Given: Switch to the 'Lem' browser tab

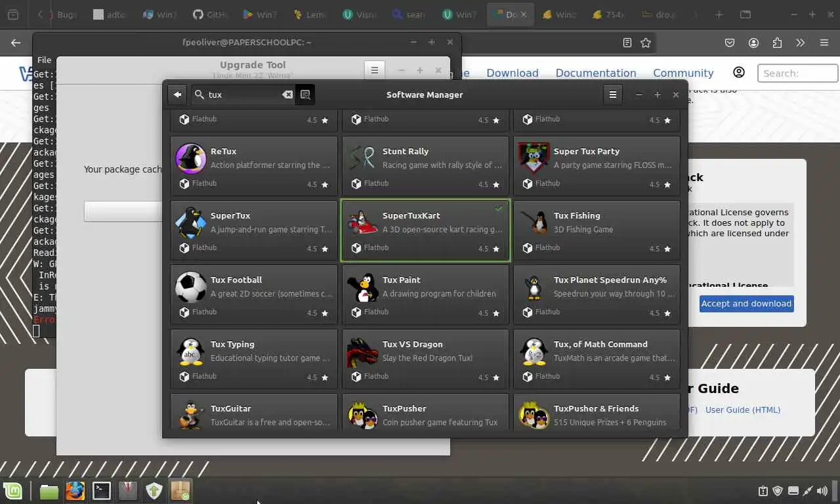Looking at the screenshot, I should tap(310, 14).
